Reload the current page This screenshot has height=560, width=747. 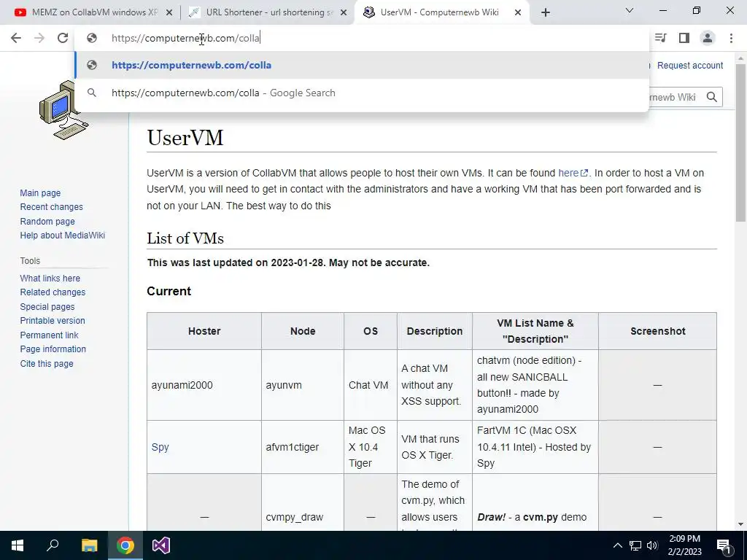tap(63, 38)
